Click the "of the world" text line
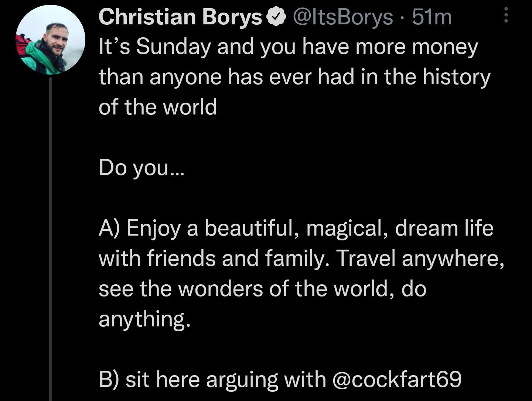Screen dimensions: 532x401 pyautogui.click(x=158, y=107)
